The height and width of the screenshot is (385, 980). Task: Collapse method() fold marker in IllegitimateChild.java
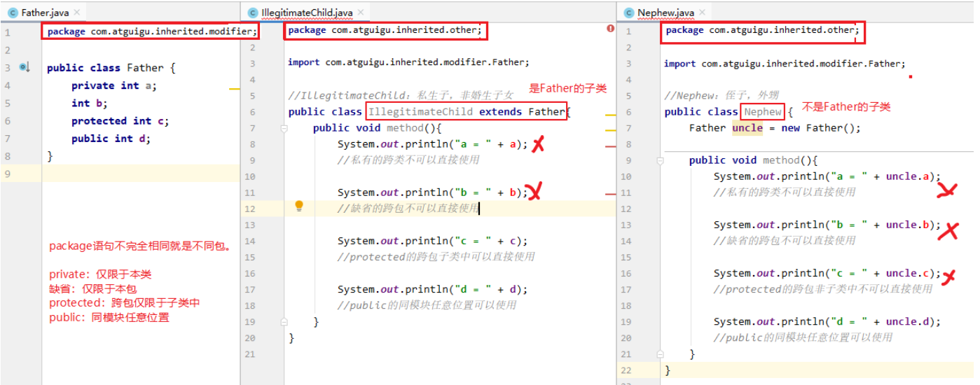coord(284,128)
